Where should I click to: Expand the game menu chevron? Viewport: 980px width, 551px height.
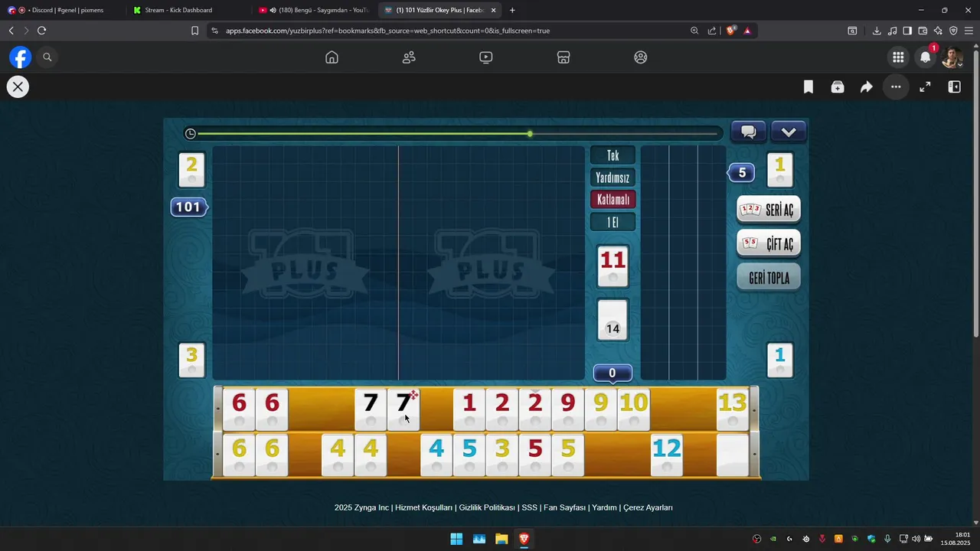click(x=789, y=132)
